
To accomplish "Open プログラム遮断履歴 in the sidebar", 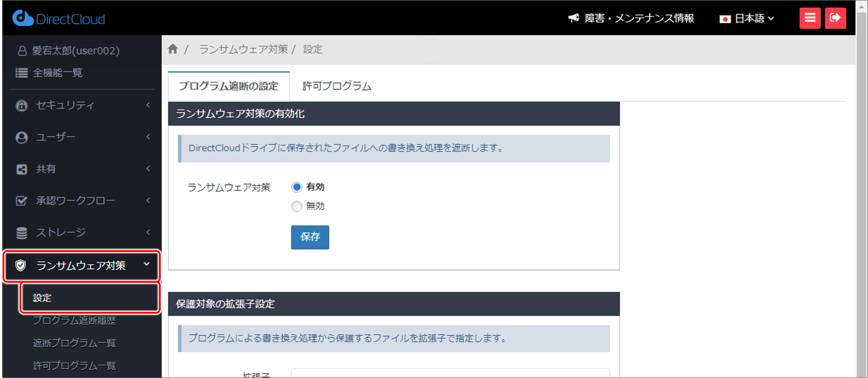I will (74, 320).
